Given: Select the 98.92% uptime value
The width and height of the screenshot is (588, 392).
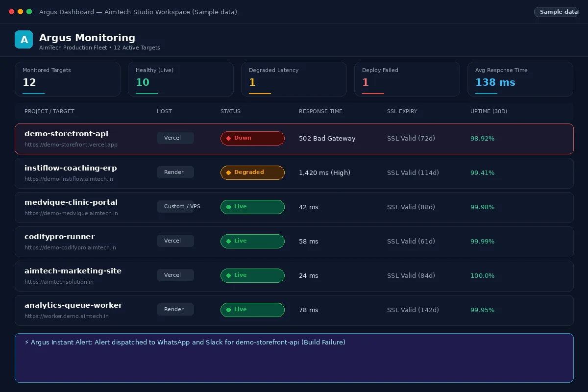Looking at the screenshot, I should tap(482, 139).
